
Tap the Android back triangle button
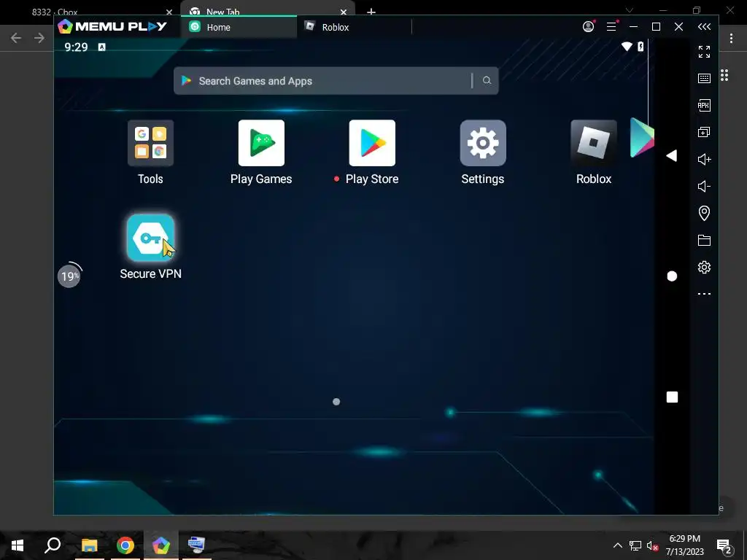(x=672, y=156)
